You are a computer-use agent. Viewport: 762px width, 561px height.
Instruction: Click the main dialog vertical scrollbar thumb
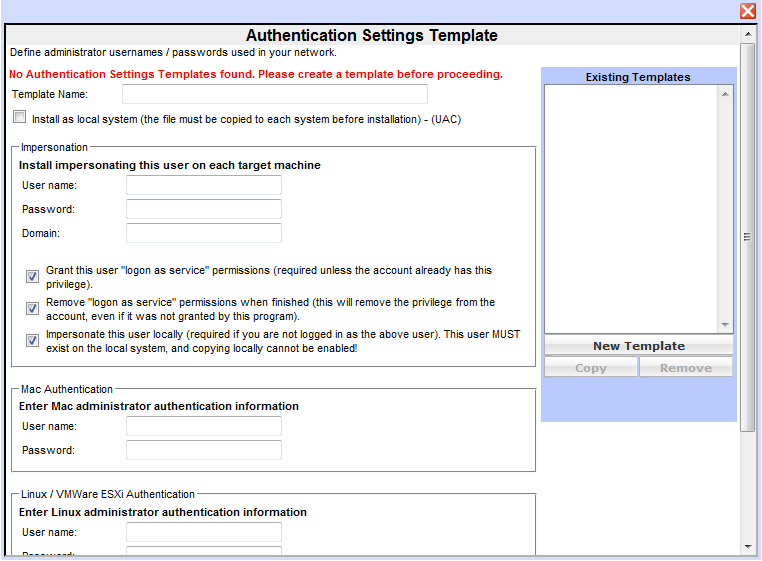[748, 237]
